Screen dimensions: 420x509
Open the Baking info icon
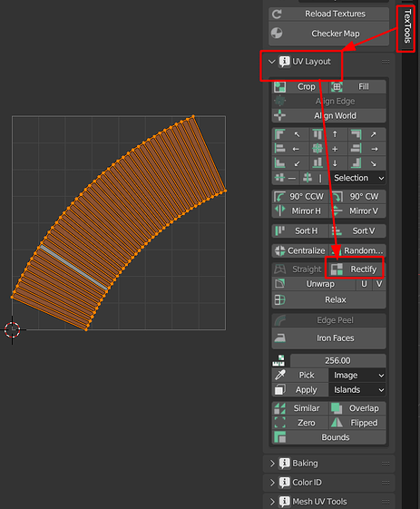pyautogui.click(x=285, y=464)
